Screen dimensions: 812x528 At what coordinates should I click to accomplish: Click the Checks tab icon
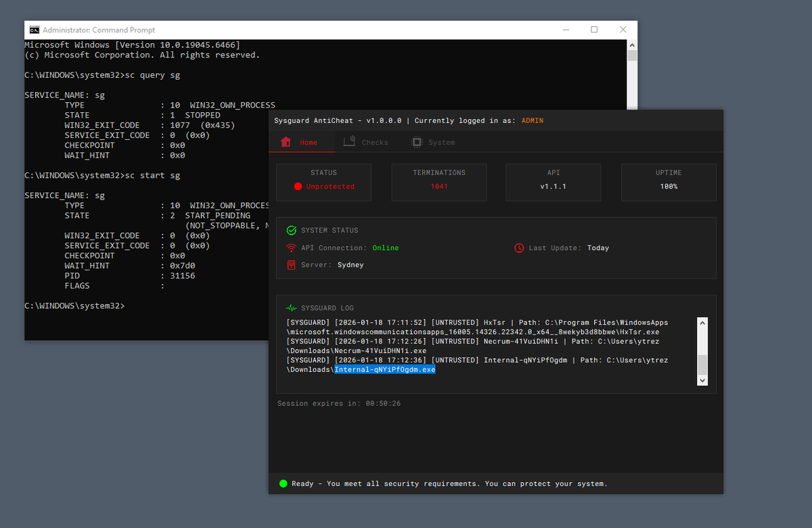(x=349, y=141)
